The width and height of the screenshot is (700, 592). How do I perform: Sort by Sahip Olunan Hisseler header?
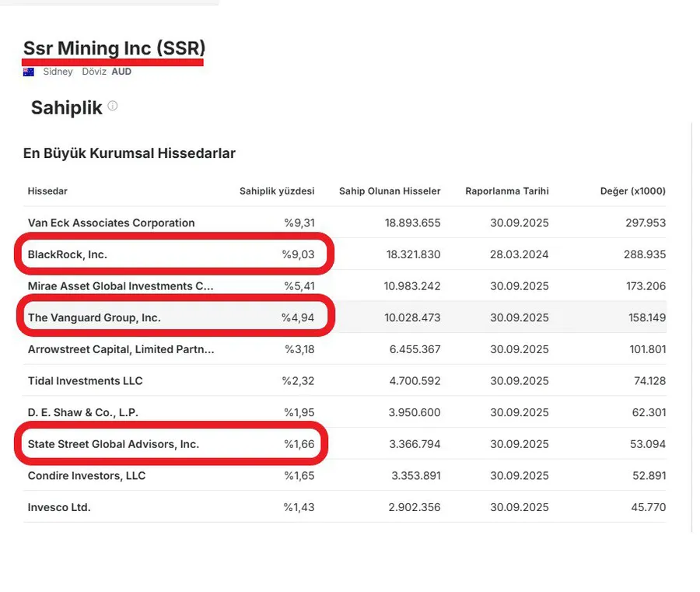click(x=390, y=191)
